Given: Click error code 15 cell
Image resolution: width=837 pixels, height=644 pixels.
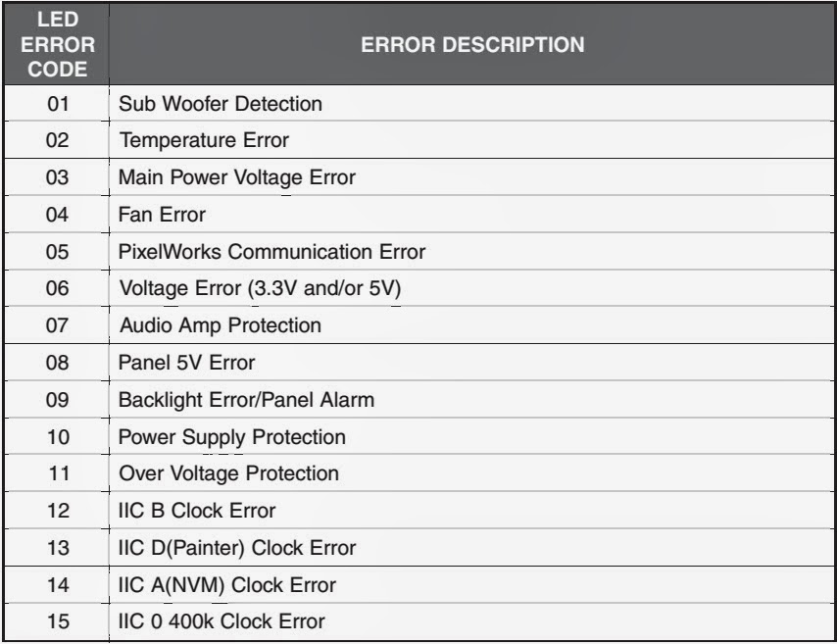Looking at the screenshot, I should pyautogui.click(x=57, y=621).
